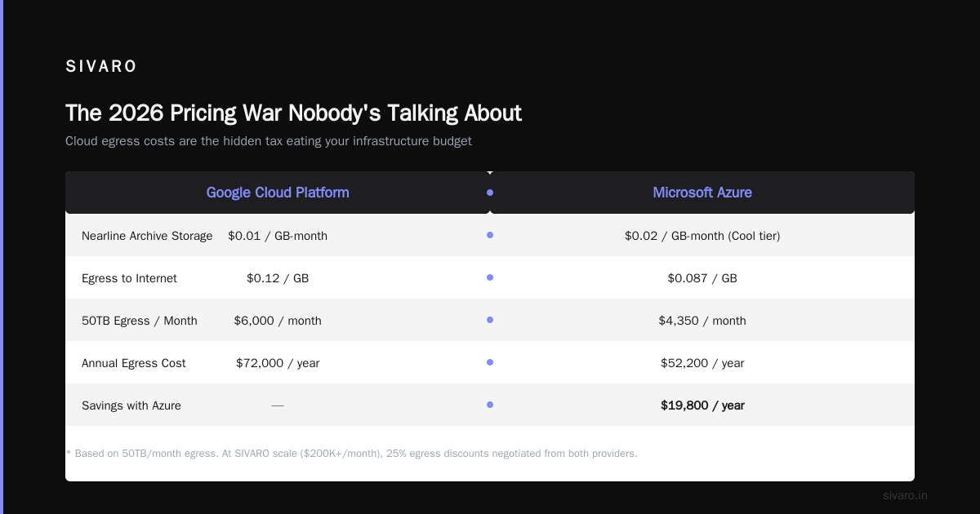This screenshot has height=514, width=980.
Task: Select the headline "The 2026 Pricing War Nobody's Talking About"
Action: [293, 113]
